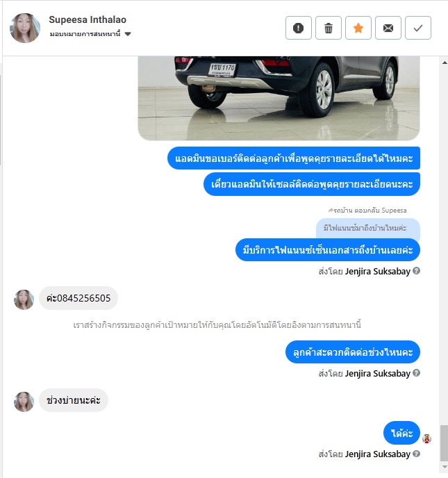The height and width of the screenshot is (478, 448).
Task: Select the phone number message 0845256505
Action: tap(78, 298)
